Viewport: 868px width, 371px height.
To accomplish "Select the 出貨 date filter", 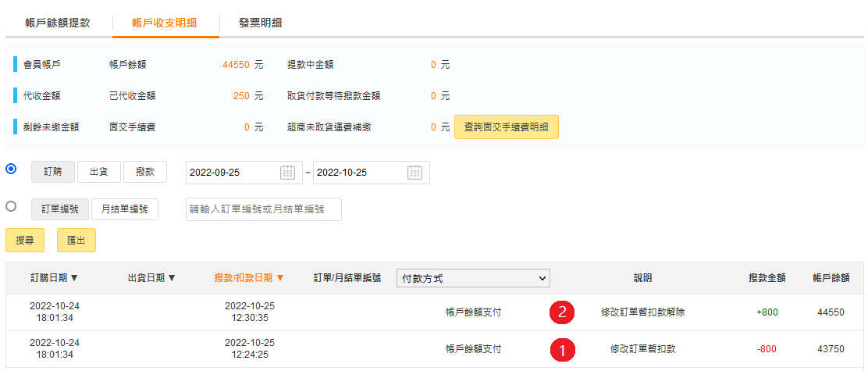I will coord(98,172).
